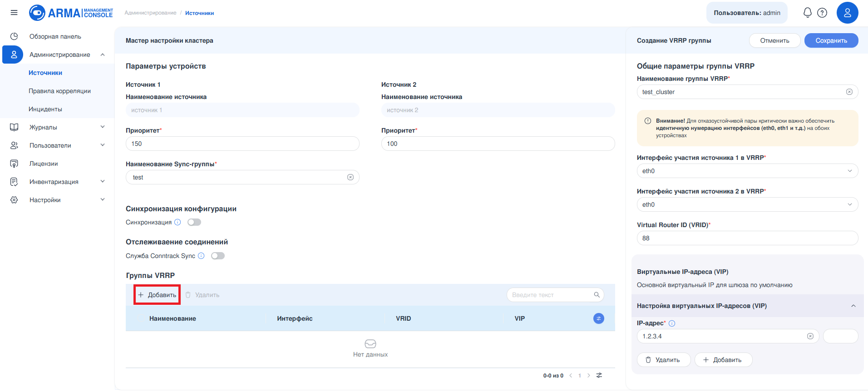Open the blue column settings icon

pyautogui.click(x=599, y=318)
